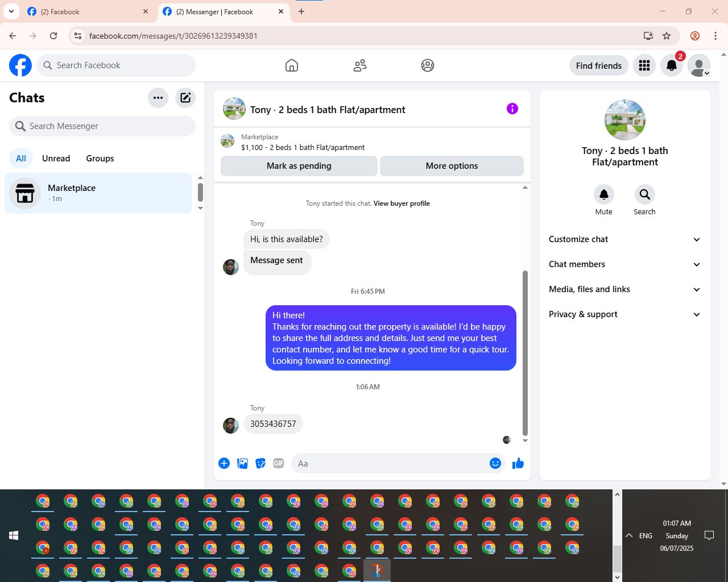Open the Chrome three-dot menu
The height and width of the screenshot is (582, 728).
click(715, 36)
